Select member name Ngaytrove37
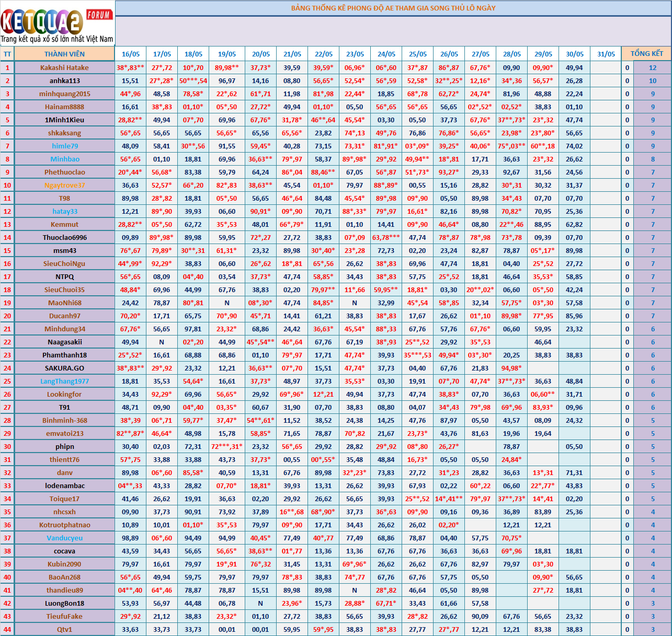 [64, 185]
